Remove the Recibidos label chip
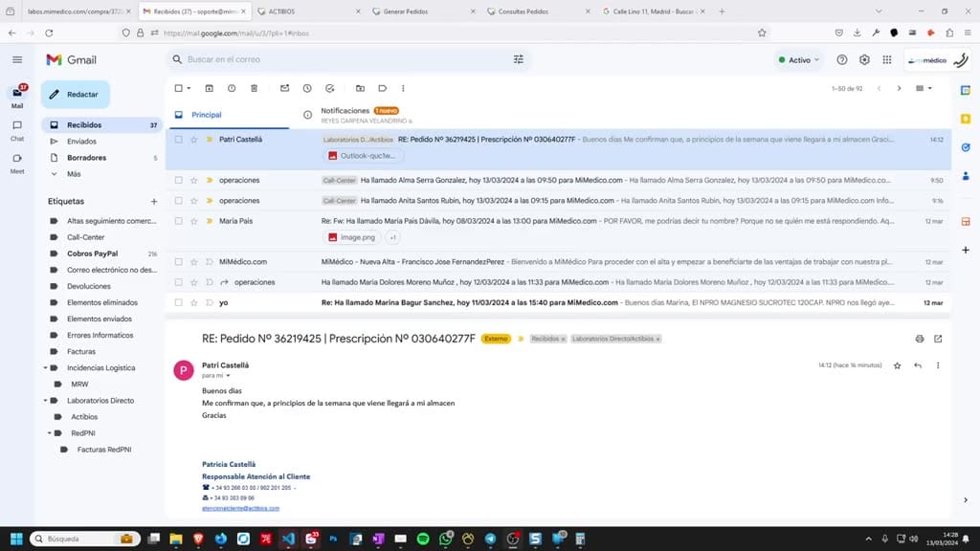The image size is (980, 551). click(563, 340)
